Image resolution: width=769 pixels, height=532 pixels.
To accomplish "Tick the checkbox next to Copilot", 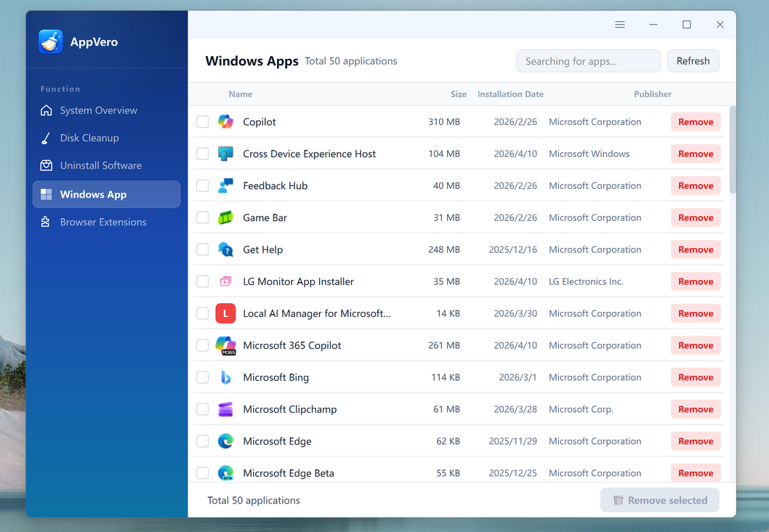I will tap(203, 122).
